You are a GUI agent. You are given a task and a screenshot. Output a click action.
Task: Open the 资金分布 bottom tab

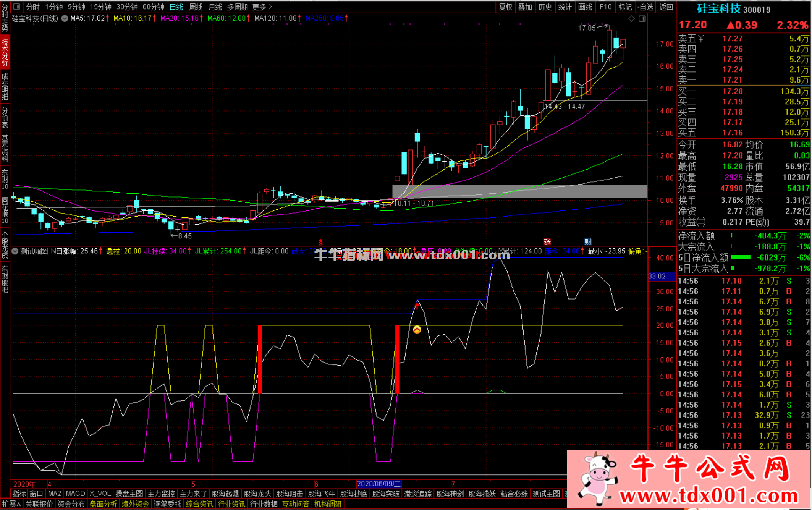71,504
